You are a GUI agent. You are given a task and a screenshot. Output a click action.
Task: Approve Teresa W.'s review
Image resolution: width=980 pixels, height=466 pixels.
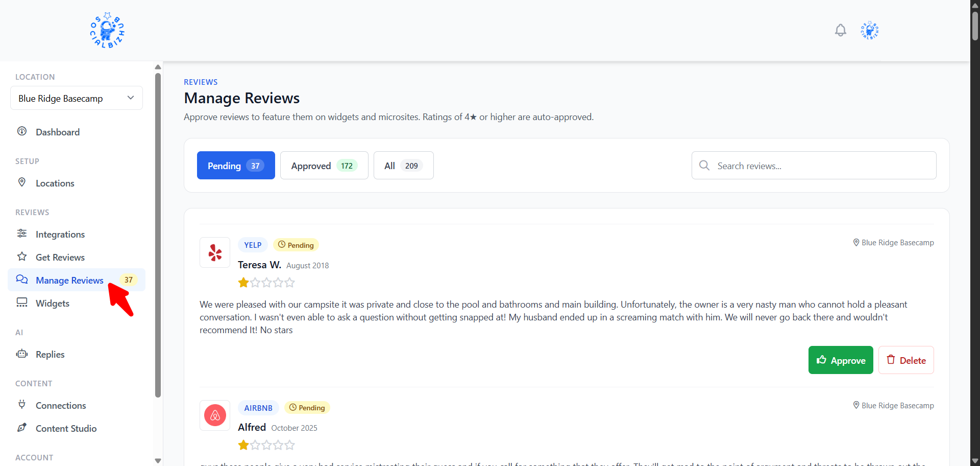pyautogui.click(x=841, y=360)
